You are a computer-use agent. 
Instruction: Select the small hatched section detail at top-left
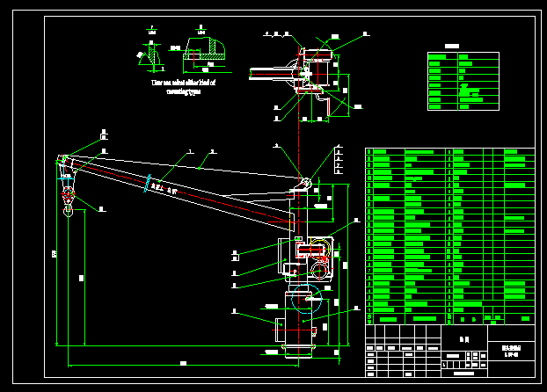[x=153, y=55]
